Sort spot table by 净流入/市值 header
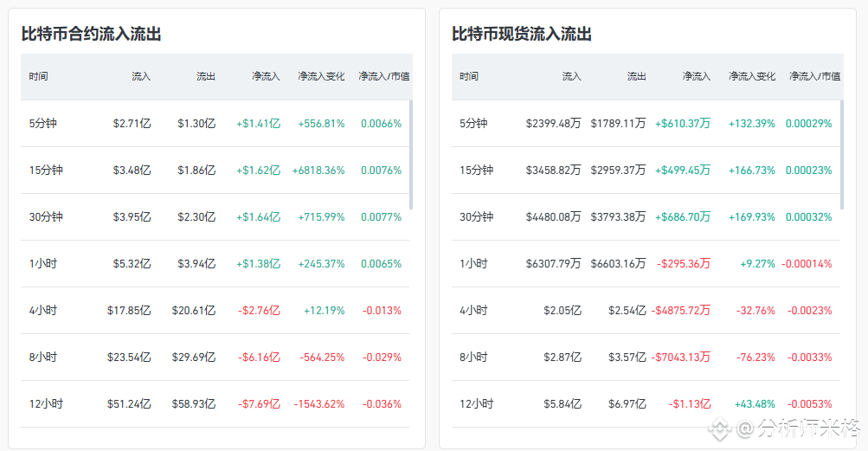Viewport: 868px width, 451px height. pos(815,76)
